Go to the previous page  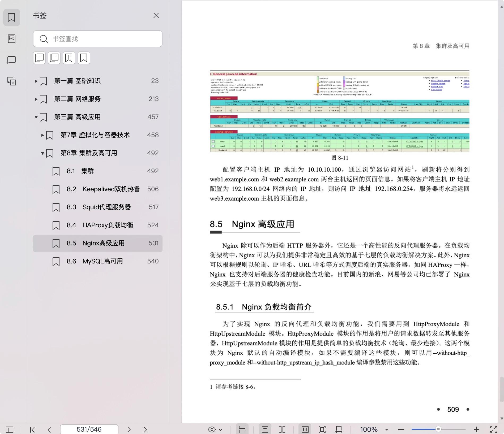click(x=49, y=429)
